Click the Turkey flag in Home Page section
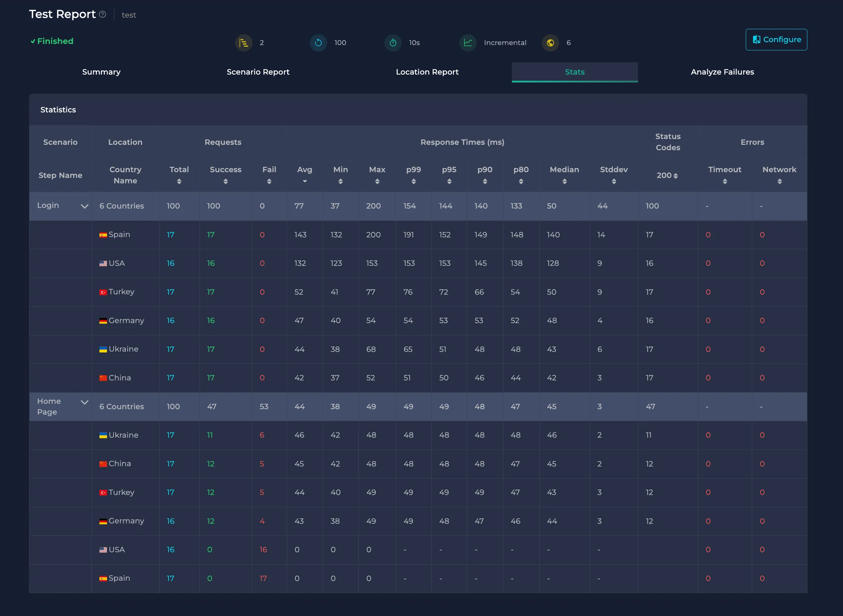Image resolution: width=843 pixels, height=616 pixels. [x=103, y=492]
